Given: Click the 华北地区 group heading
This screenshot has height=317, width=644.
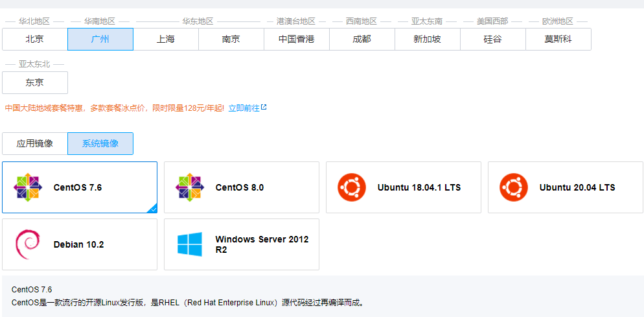Looking at the screenshot, I should click(34, 21).
